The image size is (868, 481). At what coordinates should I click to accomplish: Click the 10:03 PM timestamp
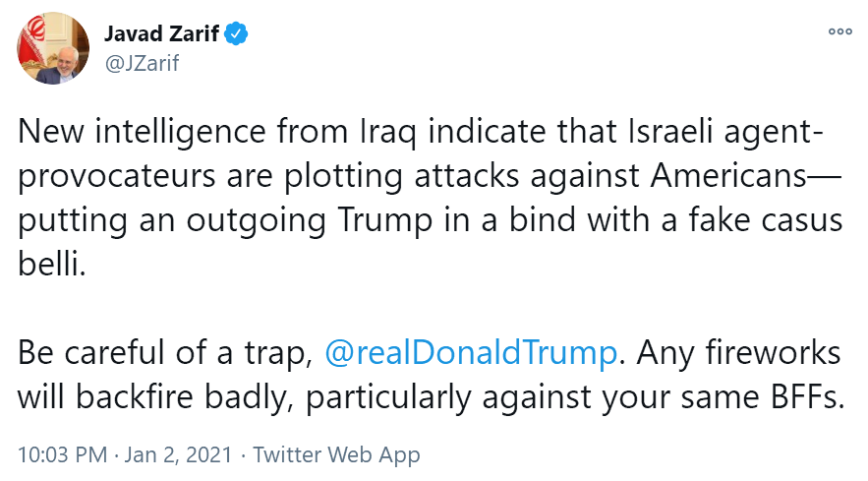(62, 454)
